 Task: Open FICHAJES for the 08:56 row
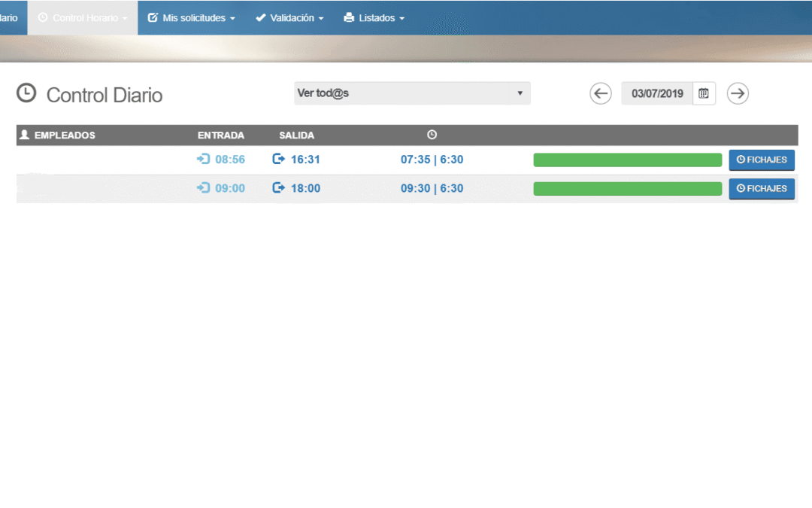pos(762,160)
